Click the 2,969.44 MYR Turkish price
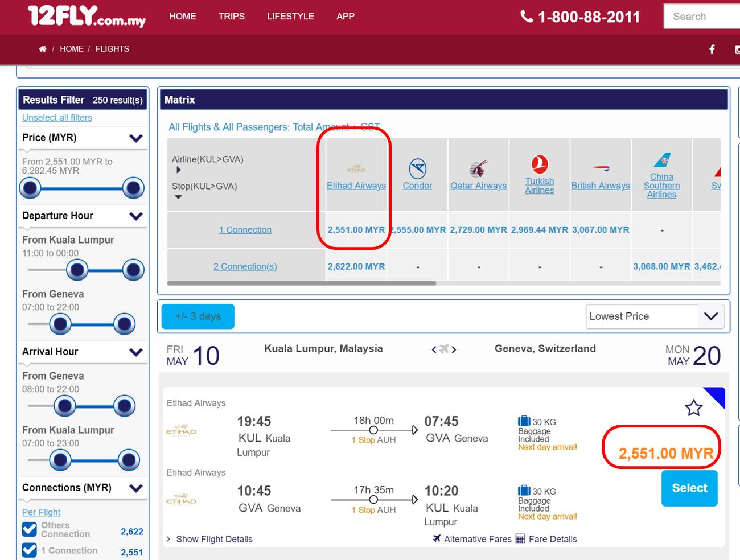Screen dimensions: 740x560 (540, 230)
